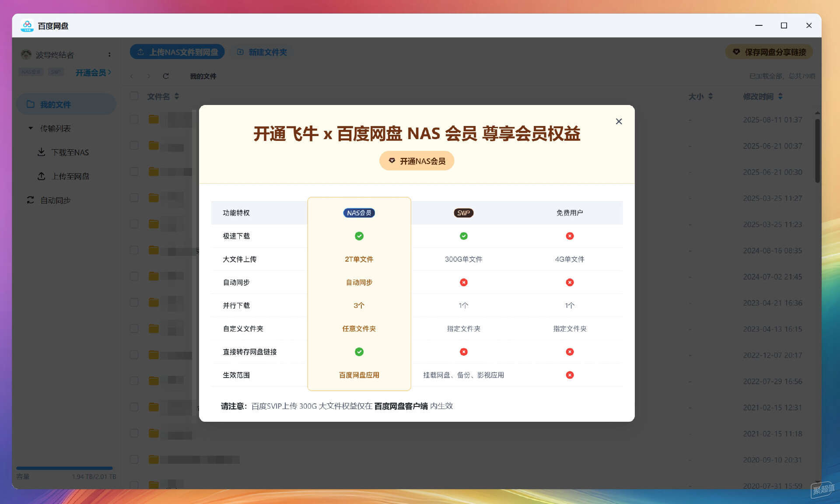Viewport: 840px width, 504px height.
Task: Open 上传至网盘 transfer list
Action: coord(64,176)
